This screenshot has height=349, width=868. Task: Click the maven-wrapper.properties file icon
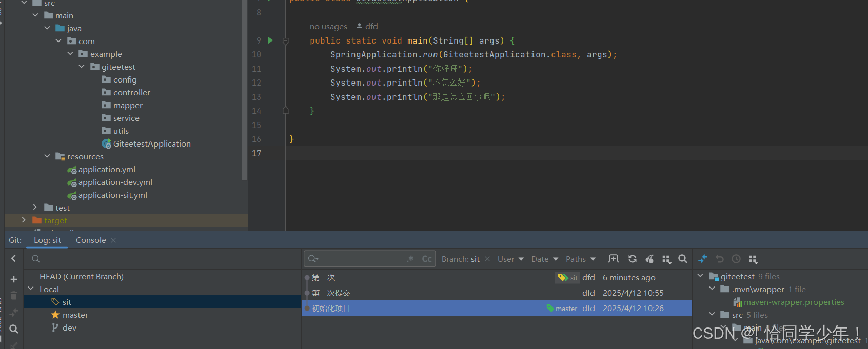pos(737,302)
